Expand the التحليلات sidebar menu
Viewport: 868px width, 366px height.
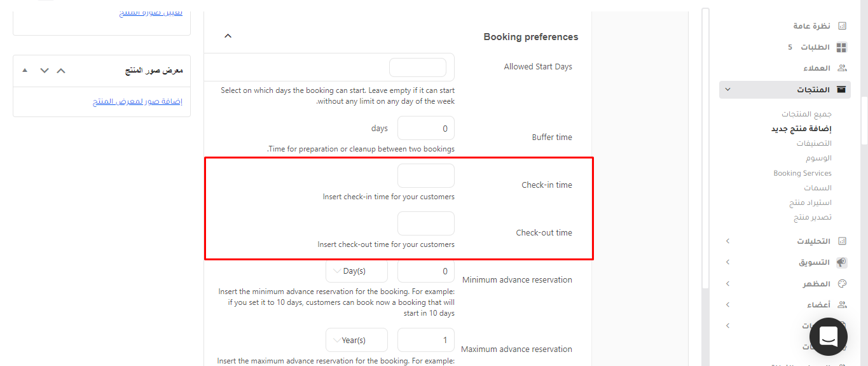728,241
